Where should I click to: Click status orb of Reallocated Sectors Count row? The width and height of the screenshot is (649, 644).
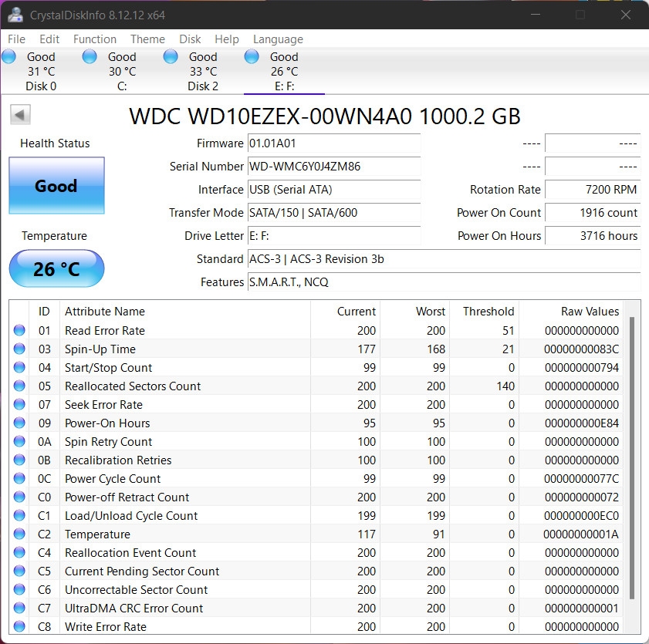point(19,386)
